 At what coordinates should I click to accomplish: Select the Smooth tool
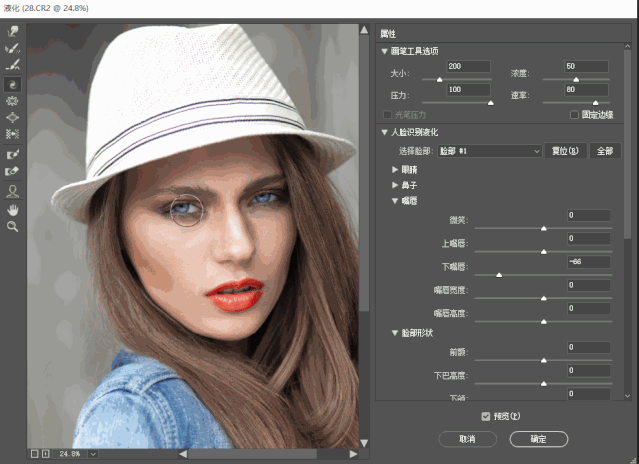(x=13, y=65)
